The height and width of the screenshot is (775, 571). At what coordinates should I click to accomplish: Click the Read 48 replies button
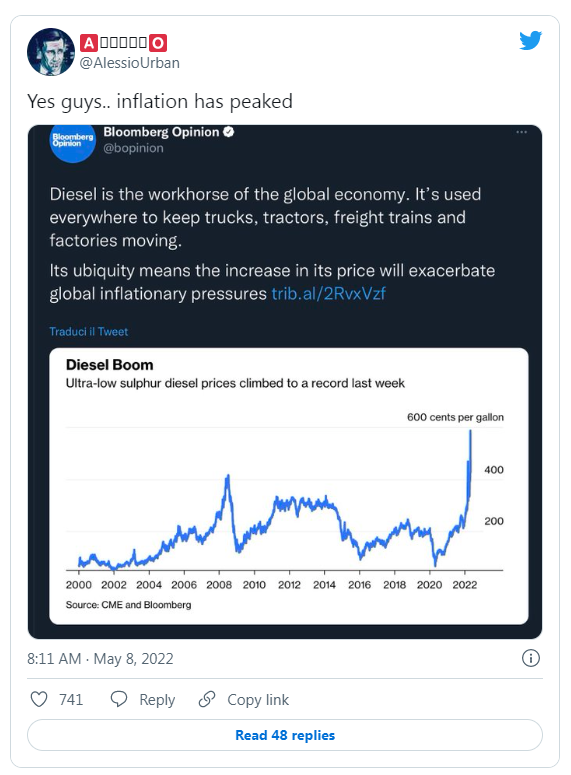click(x=285, y=735)
